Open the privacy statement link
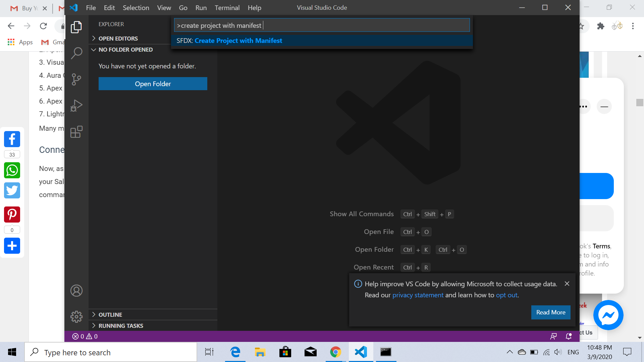Screen dimensions: 644x362 418,295
